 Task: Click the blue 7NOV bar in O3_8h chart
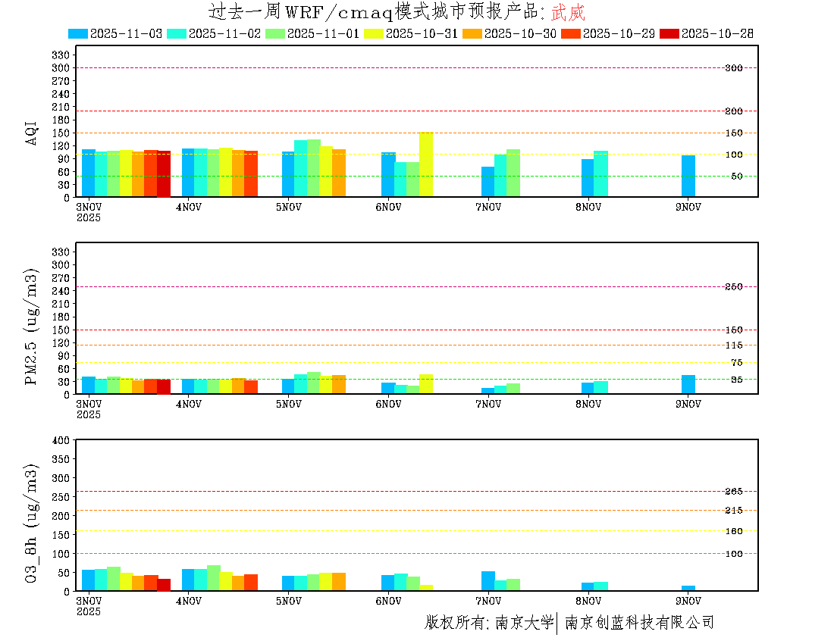(x=488, y=581)
